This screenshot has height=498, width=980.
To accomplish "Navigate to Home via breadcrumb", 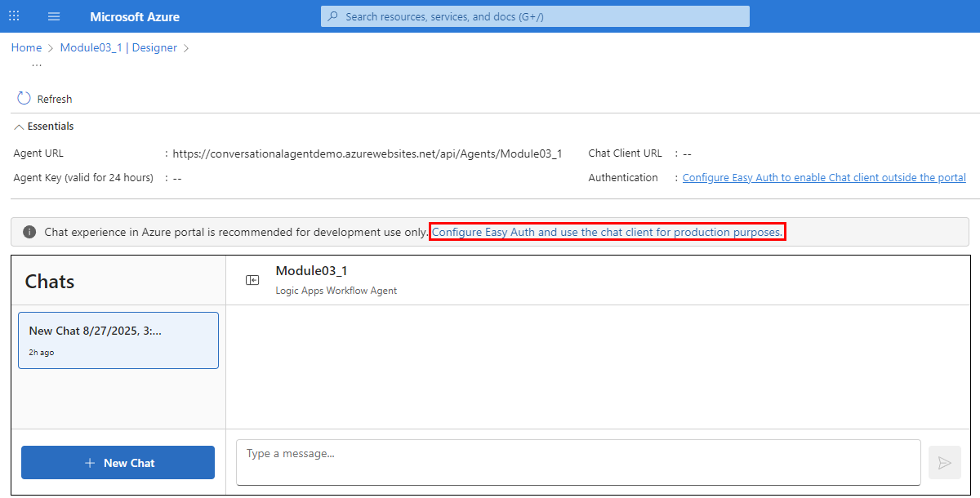I will (25, 47).
